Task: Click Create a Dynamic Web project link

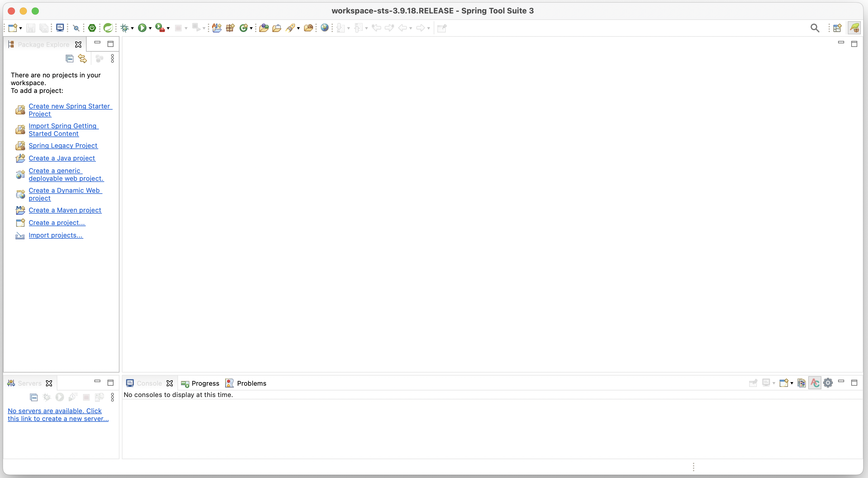Action: pos(65,194)
